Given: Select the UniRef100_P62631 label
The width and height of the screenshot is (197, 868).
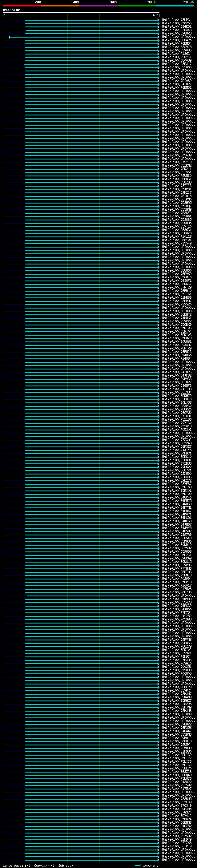Looking at the screenshot, I should tap(177, 230).
